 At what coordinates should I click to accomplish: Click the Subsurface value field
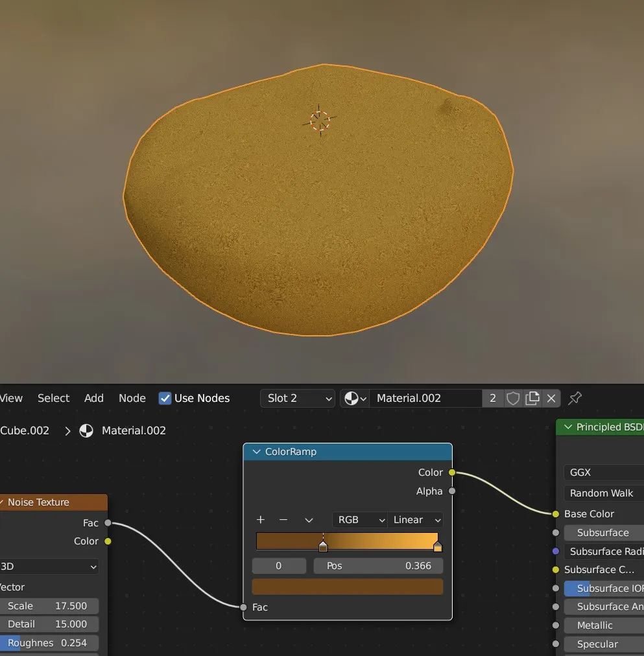[x=604, y=533]
